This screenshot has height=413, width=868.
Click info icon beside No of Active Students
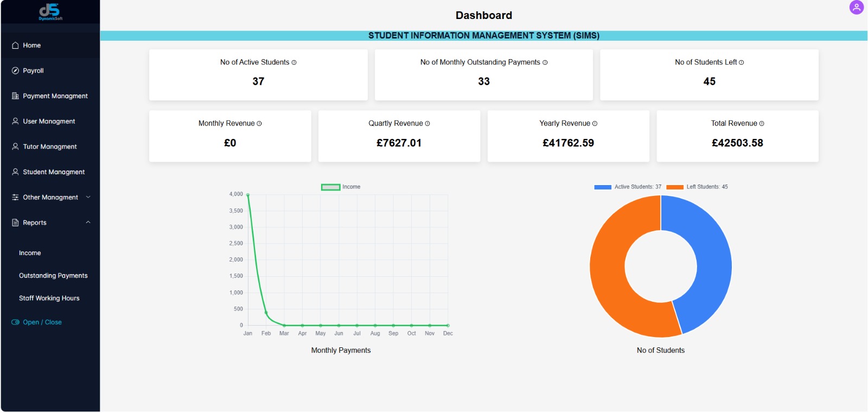294,62
